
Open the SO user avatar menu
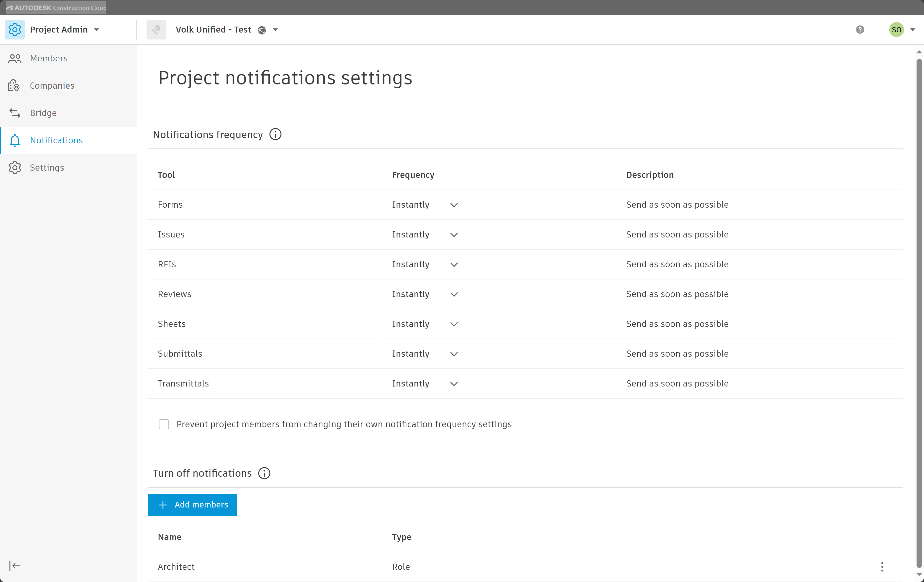click(896, 30)
